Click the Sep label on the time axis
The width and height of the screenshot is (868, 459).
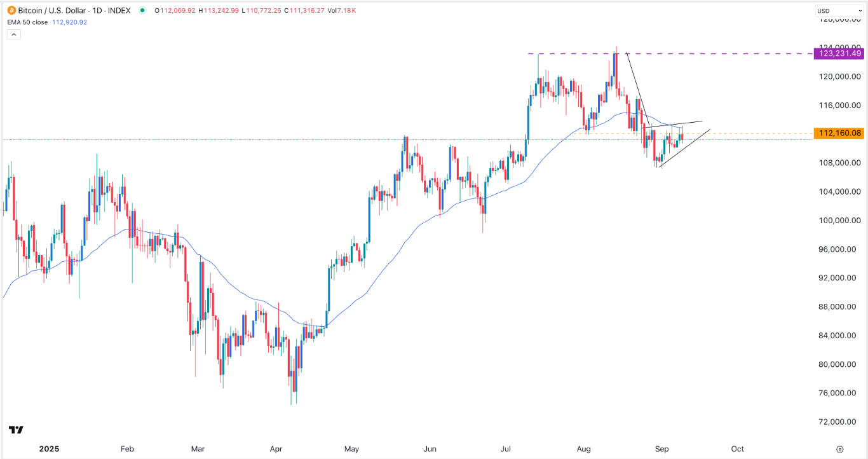(661, 449)
